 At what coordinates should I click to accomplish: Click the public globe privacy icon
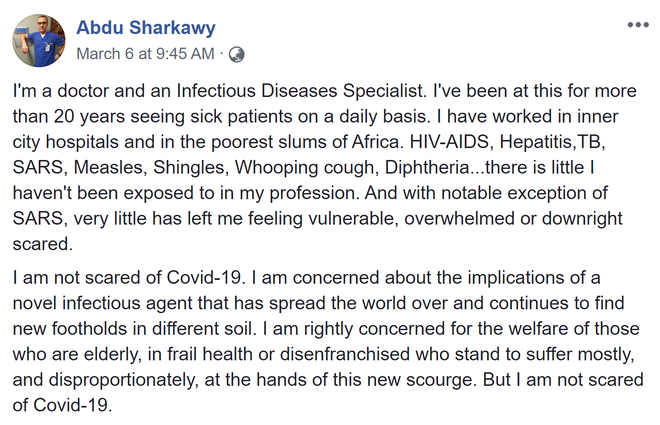[237, 53]
